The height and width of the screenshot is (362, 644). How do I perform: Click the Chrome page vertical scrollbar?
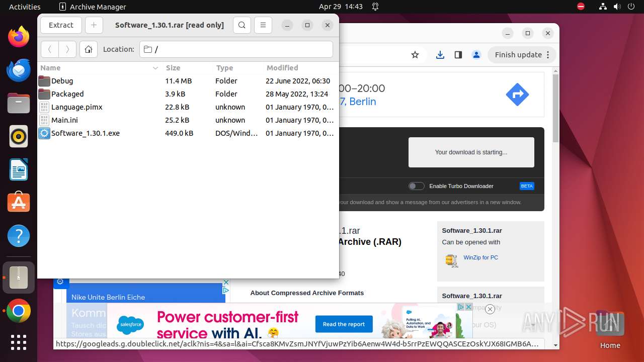pos(556,108)
